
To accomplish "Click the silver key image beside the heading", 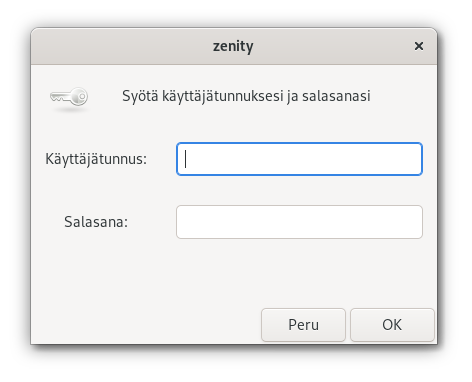I will pos(69,97).
